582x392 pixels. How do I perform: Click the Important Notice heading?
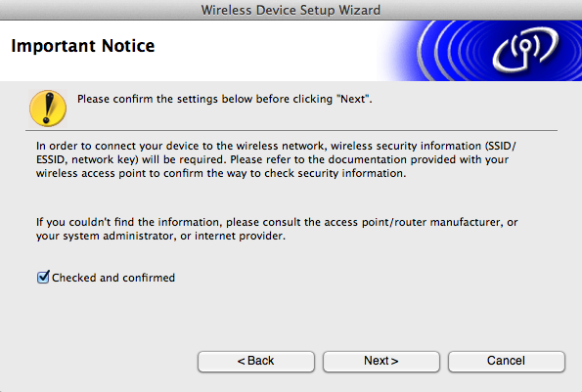[x=83, y=46]
